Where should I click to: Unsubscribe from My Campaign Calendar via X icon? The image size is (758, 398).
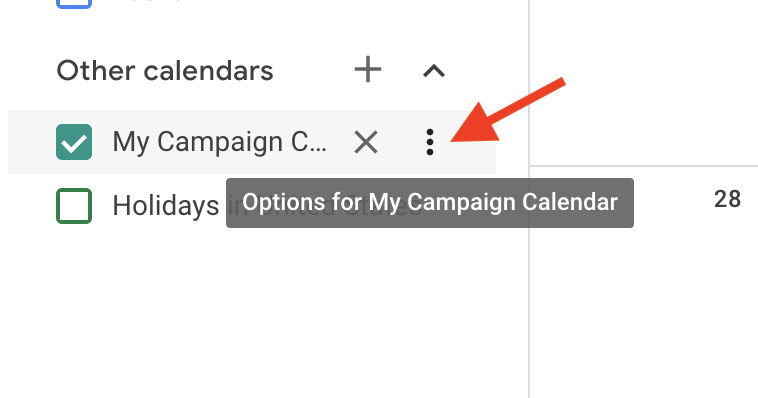coord(366,142)
